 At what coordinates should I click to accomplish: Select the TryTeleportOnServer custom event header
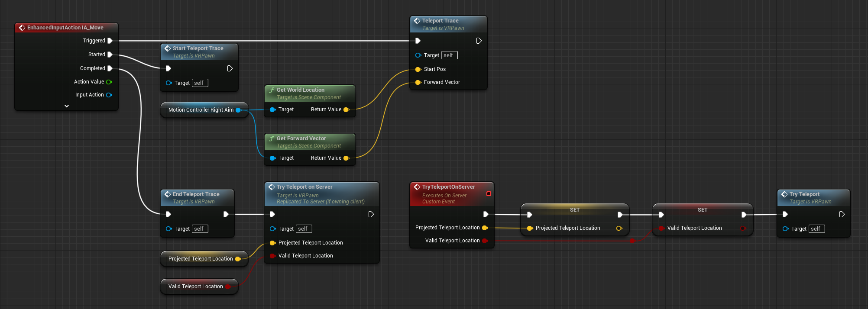[x=452, y=194]
